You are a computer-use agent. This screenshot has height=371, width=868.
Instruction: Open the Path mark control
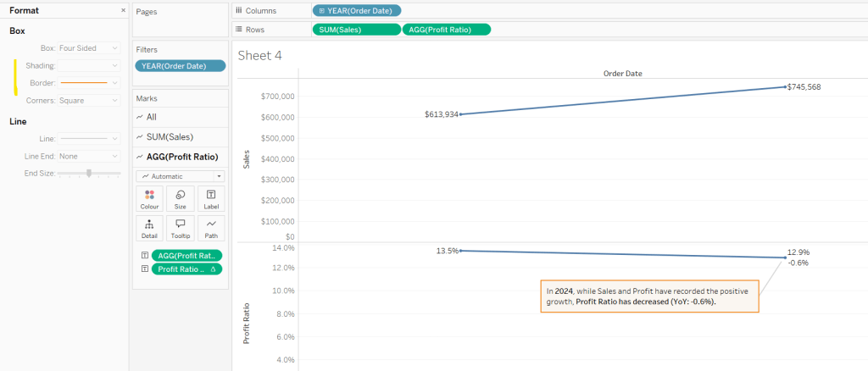(x=210, y=228)
